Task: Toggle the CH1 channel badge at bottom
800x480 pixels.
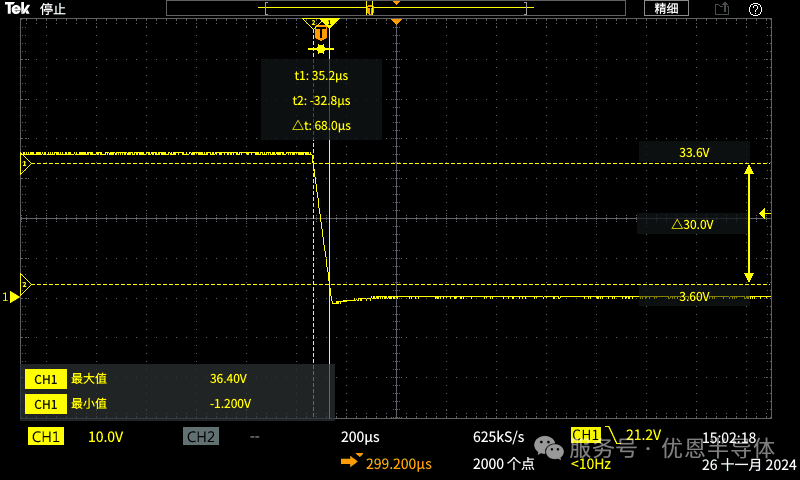Action: [x=46, y=437]
